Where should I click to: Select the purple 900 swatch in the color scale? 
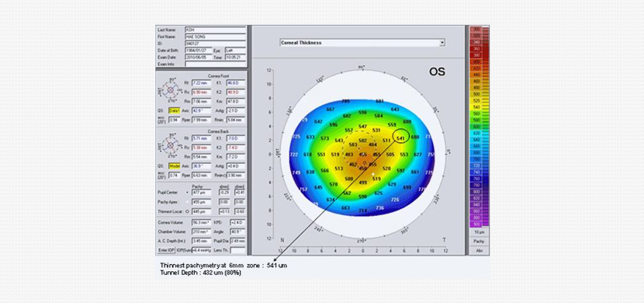click(x=476, y=224)
